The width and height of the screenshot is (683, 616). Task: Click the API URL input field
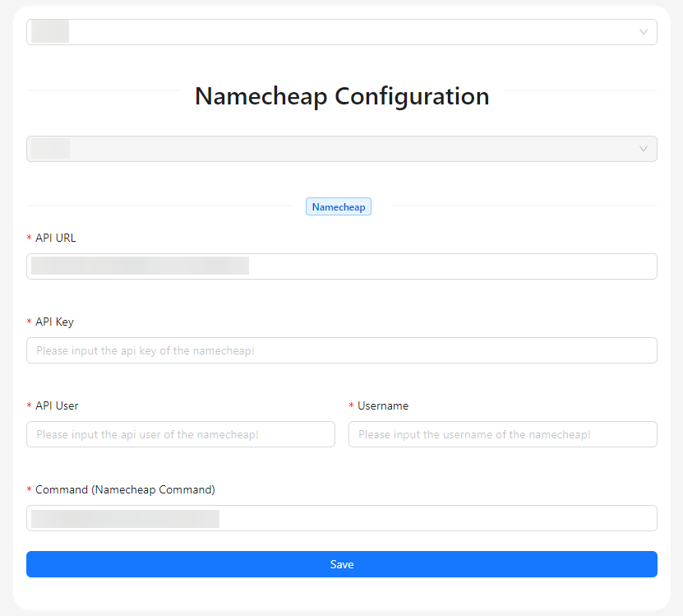point(341,266)
